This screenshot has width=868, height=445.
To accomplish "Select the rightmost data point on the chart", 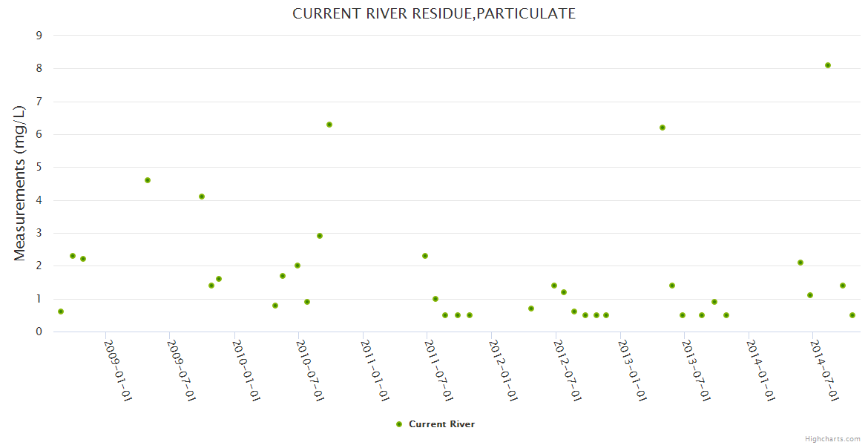I will tap(852, 315).
